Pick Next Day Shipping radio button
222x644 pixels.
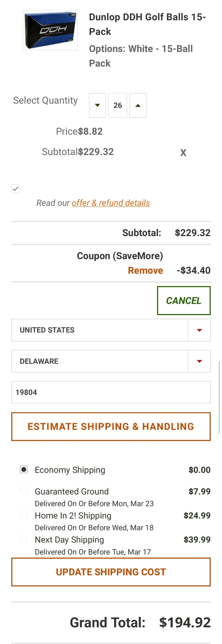tap(24, 539)
